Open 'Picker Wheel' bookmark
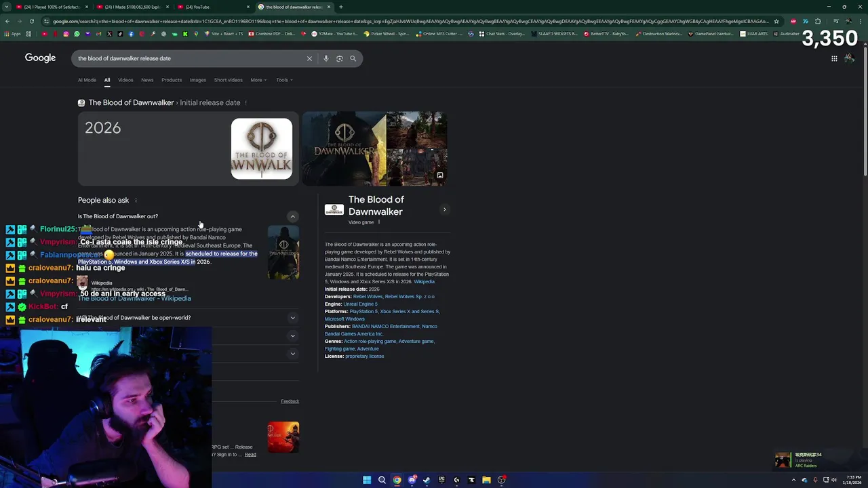This screenshot has width=868, height=488. coord(387,34)
